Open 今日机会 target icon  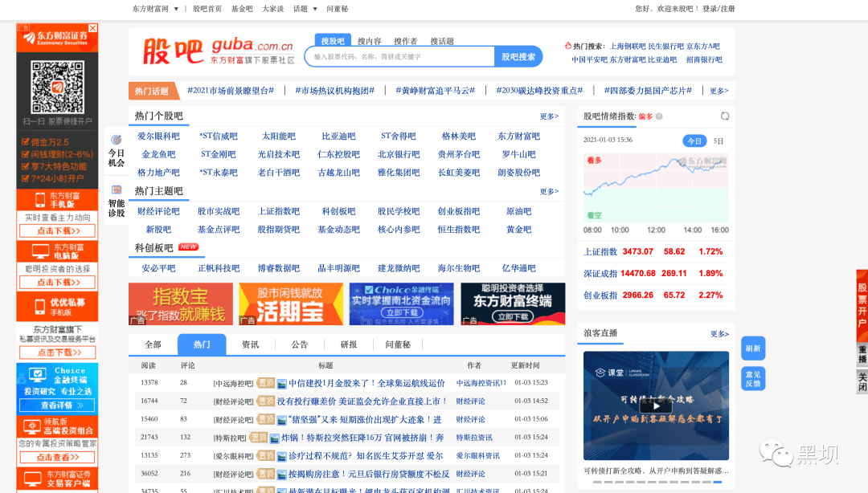117,140
